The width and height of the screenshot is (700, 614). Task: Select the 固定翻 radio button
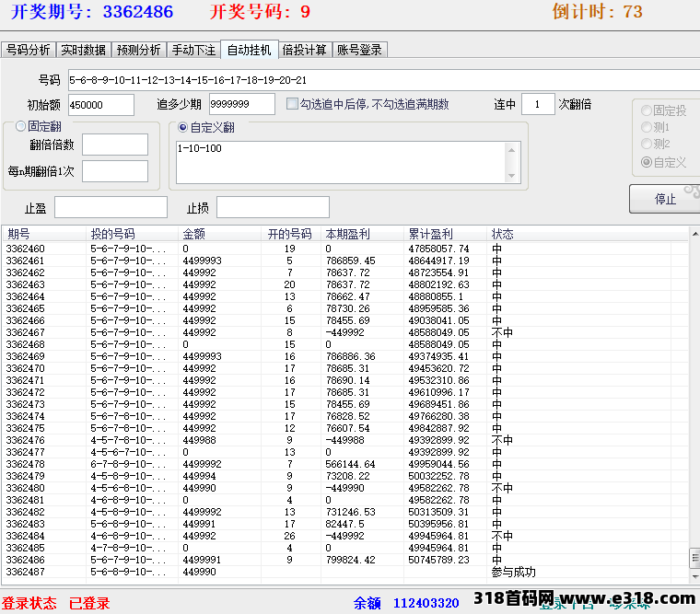pyautogui.click(x=21, y=127)
